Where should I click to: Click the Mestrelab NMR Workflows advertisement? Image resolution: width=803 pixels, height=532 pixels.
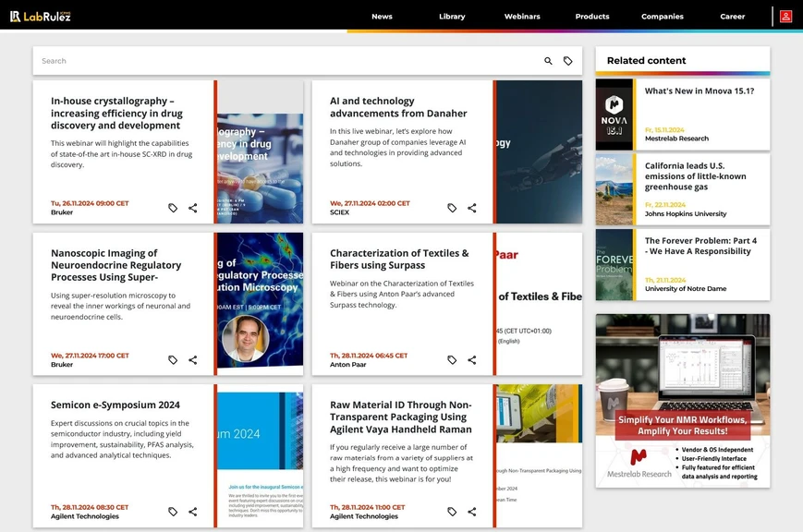[x=683, y=401]
